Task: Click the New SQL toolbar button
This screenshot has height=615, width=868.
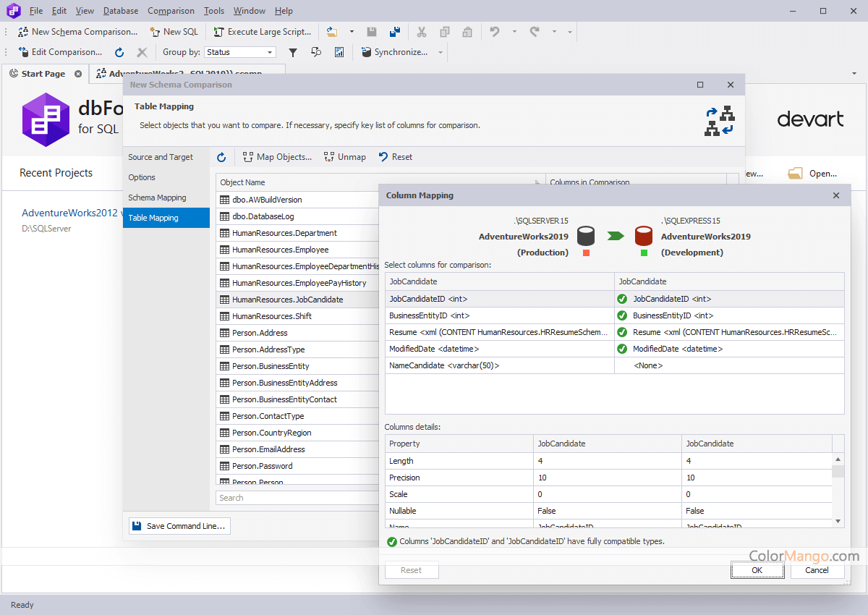Action: pos(174,32)
